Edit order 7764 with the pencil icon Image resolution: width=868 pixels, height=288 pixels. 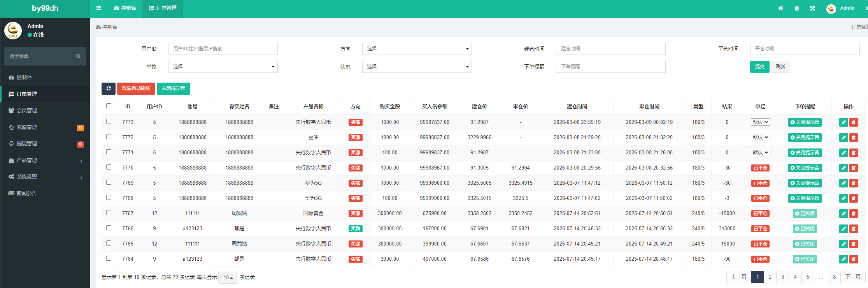843,259
